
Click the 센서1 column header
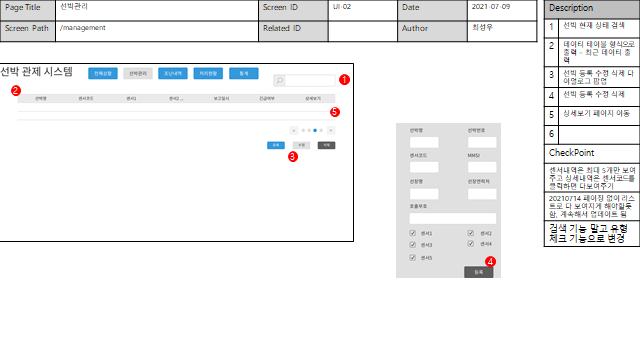click(x=131, y=98)
